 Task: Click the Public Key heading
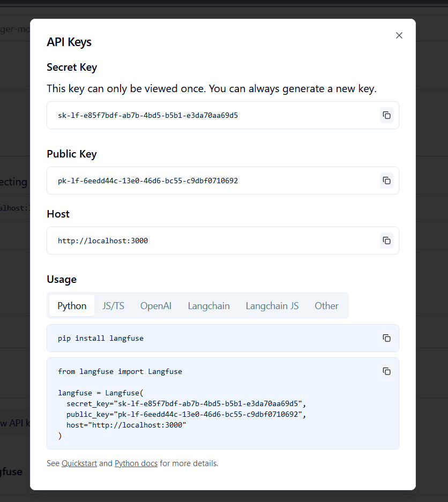[x=72, y=154]
